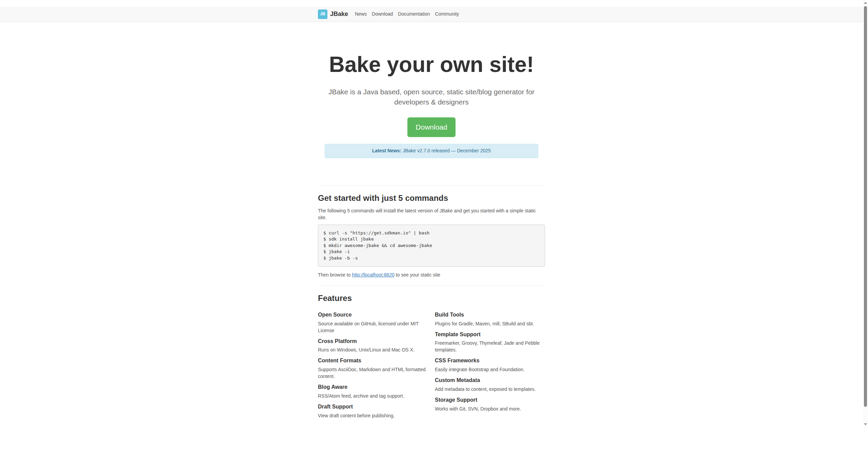Click the Open Source feature title
This screenshot has height=457, width=868.
pyautogui.click(x=335, y=315)
